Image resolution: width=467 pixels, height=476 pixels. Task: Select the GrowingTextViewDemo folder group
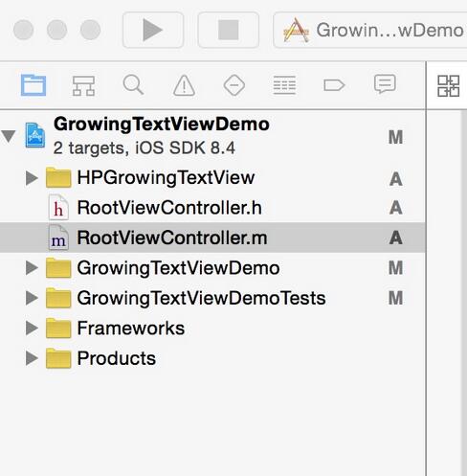click(212, 268)
